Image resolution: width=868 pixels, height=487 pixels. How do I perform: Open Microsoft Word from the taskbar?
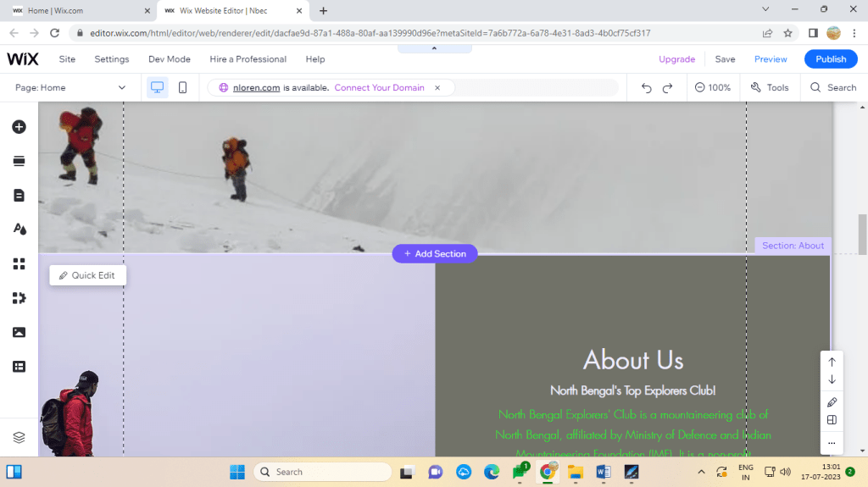tap(604, 472)
